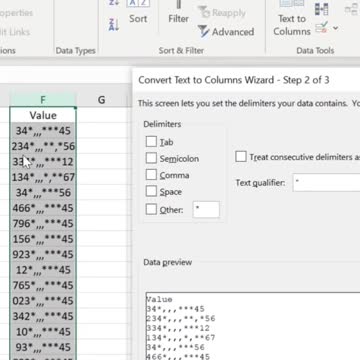Sort the column Z to A
Screen dimensions: 360x360
tap(114, 24)
